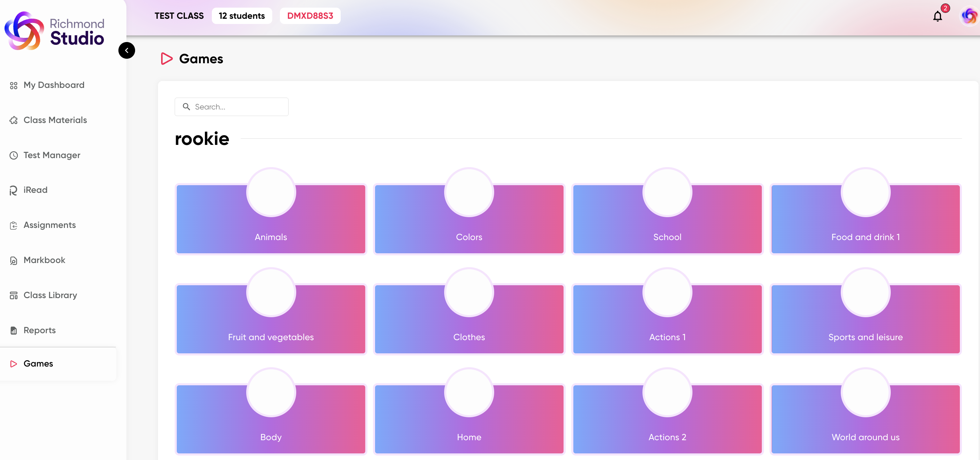Click the My Dashboard grid icon
The width and height of the screenshot is (980, 460).
14,85
